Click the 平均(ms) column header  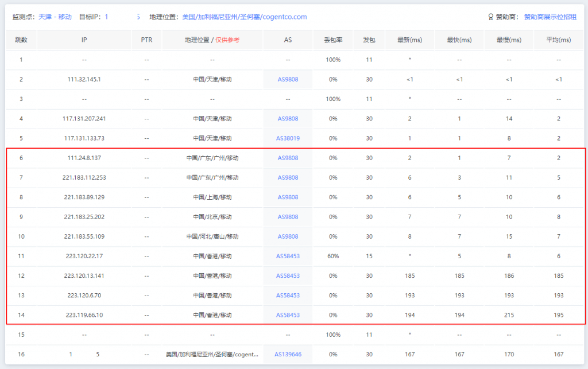click(x=558, y=40)
